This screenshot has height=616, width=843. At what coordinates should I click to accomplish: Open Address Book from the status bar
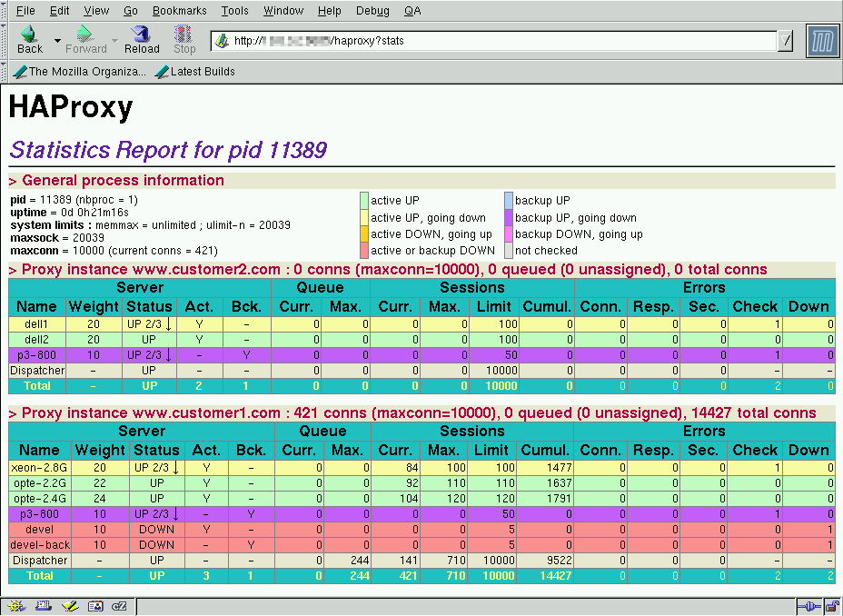click(x=94, y=606)
